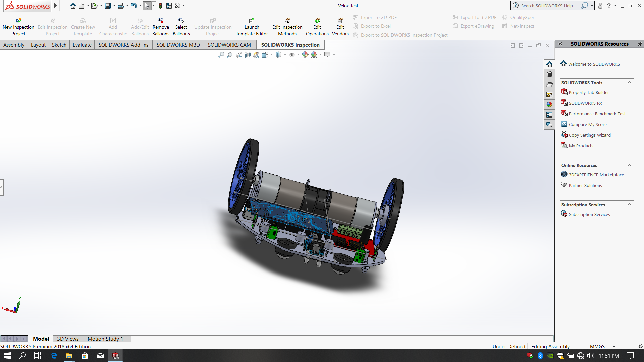Open Hide/Show Items dropdown arrow
The image size is (644, 362).
coord(298,55)
